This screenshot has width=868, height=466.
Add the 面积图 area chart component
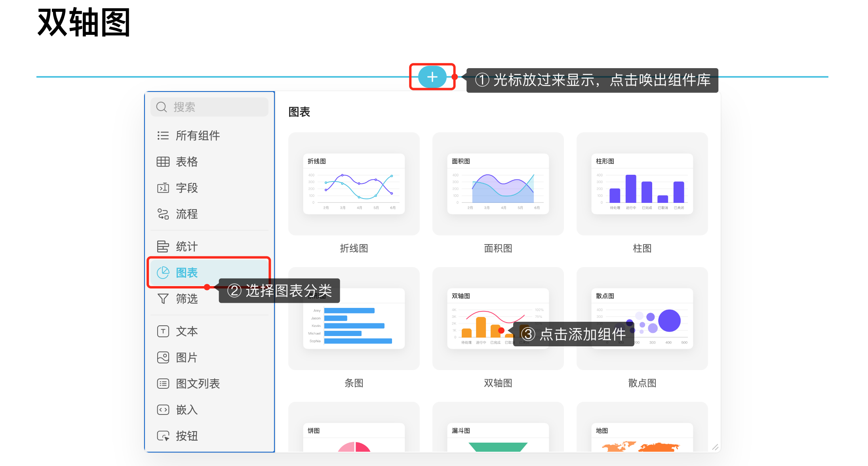coord(498,184)
